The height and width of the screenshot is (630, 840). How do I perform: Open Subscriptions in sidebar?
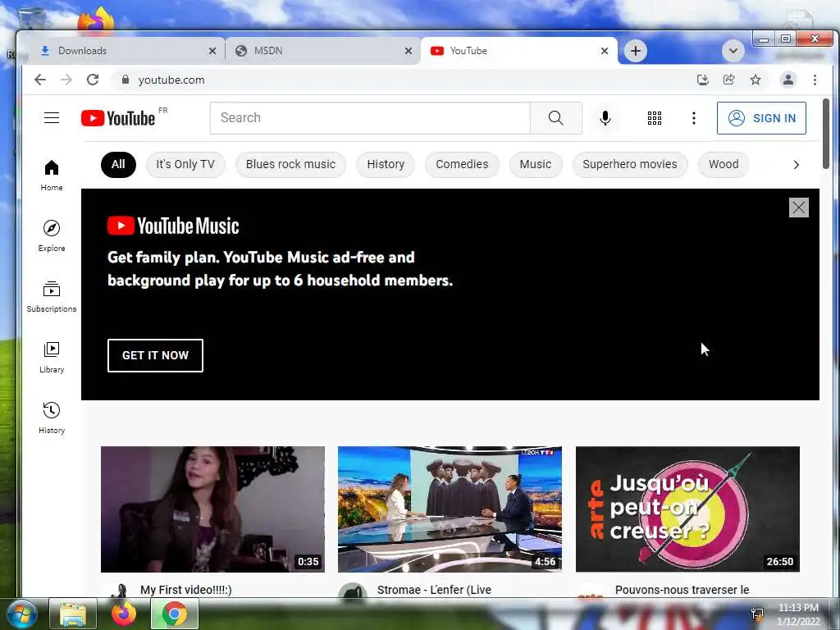[x=52, y=297]
